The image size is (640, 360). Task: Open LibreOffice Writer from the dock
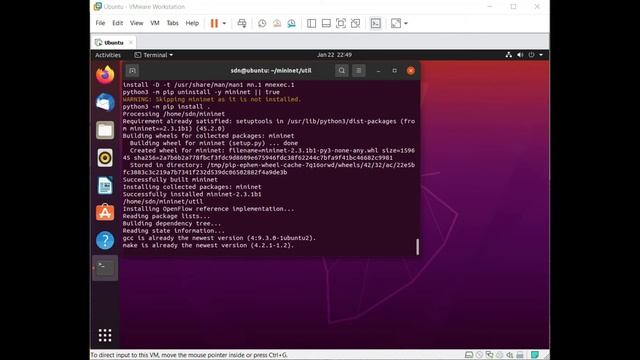click(105, 185)
